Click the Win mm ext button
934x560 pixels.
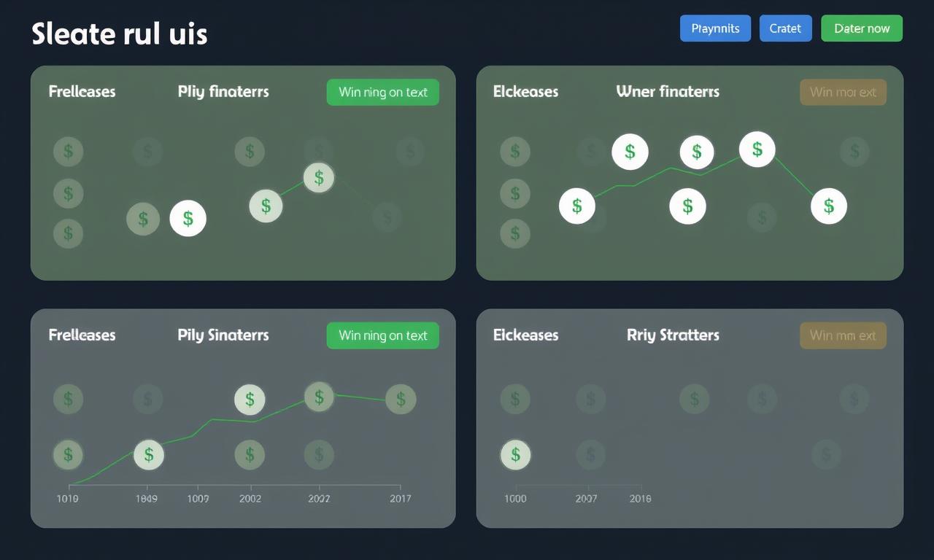point(843,335)
